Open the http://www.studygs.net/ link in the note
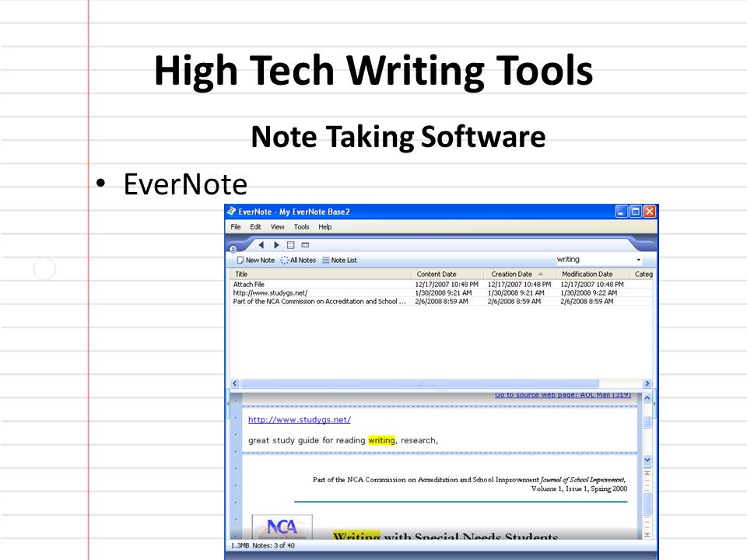 [300, 419]
